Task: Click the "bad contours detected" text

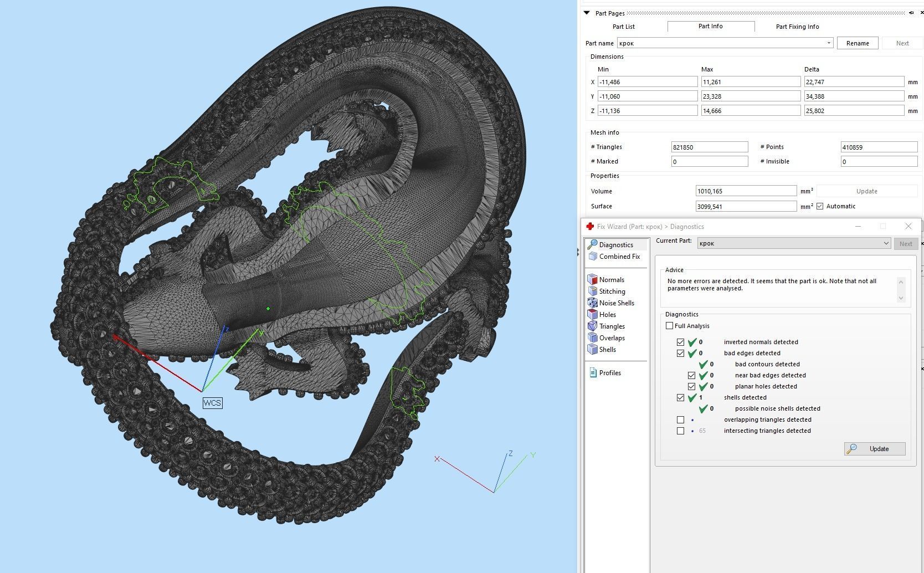Action: pos(767,364)
